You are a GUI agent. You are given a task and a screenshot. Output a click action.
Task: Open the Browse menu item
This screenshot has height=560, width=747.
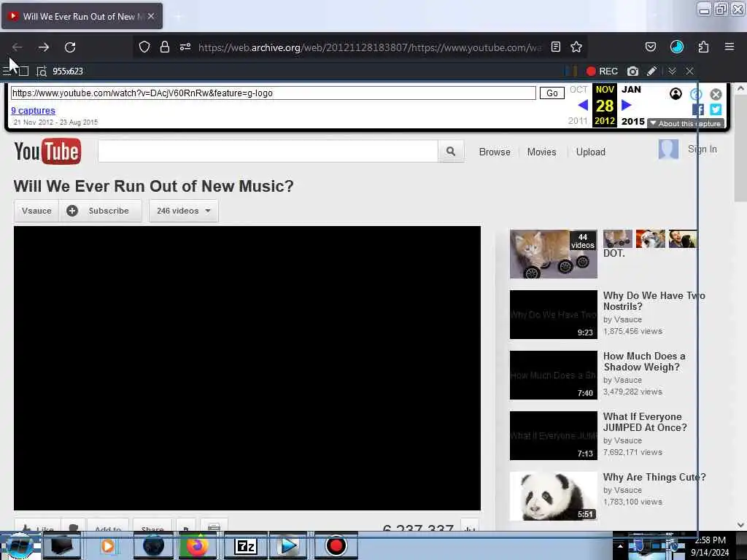(495, 152)
